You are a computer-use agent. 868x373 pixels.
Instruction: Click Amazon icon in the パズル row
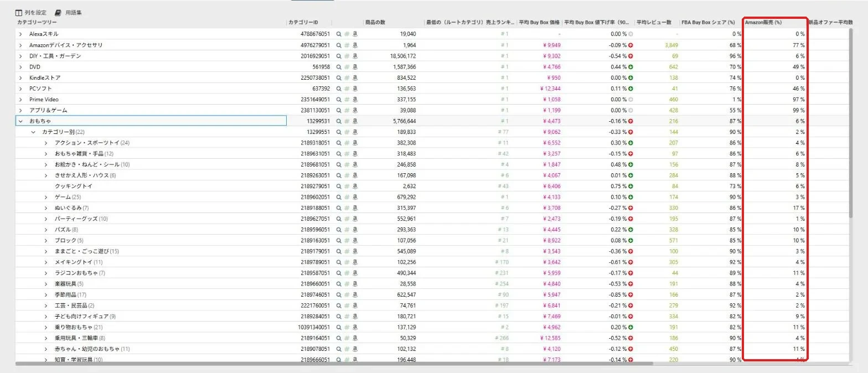(355, 229)
